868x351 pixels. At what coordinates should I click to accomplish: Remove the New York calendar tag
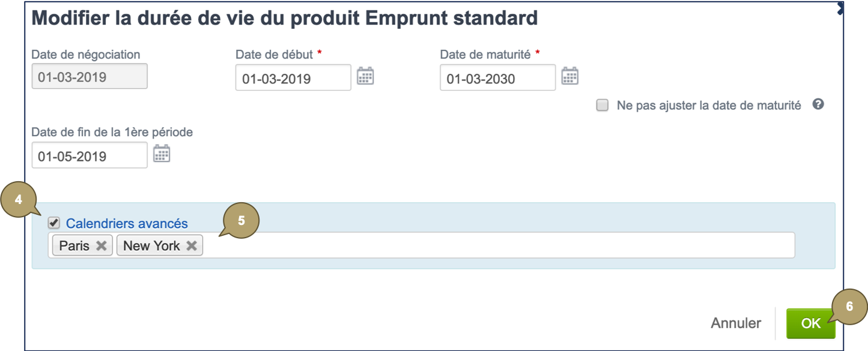(x=192, y=245)
